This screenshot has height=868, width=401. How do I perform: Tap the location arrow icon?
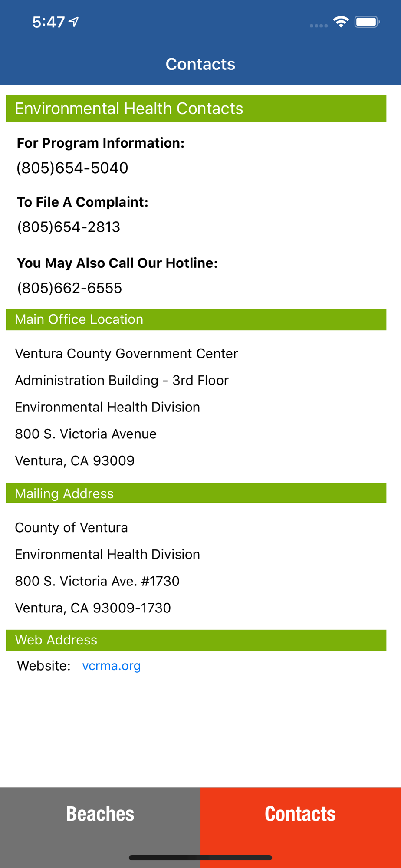(74, 22)
